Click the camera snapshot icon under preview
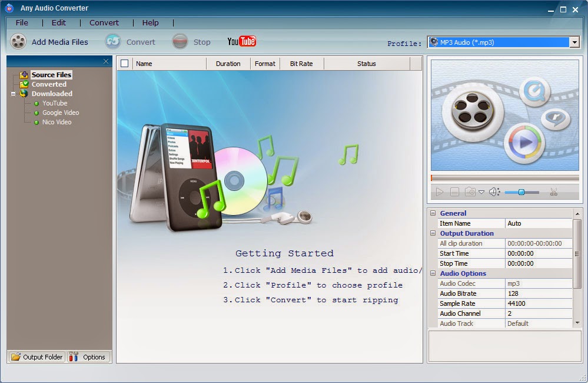588x383 pixels. (x=470, y=191)
